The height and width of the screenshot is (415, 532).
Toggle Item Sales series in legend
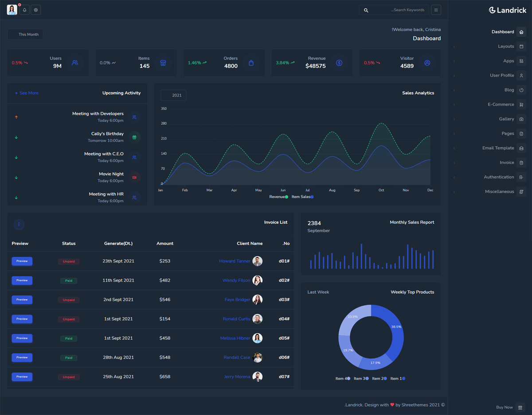point(302,197)
